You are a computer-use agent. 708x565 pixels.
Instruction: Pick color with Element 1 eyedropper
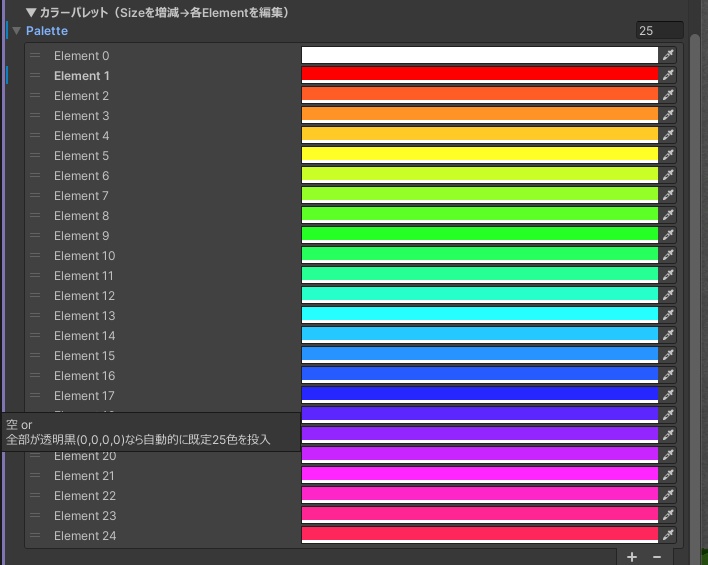point(668,75)
